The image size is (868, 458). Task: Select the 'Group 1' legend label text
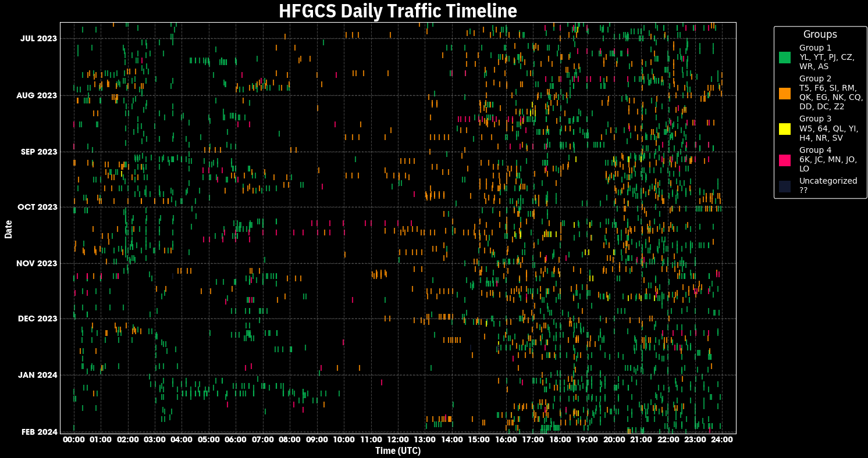(815, 48)
